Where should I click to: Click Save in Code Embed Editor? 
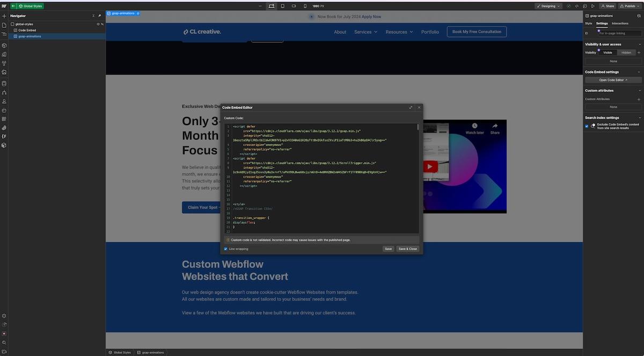click(x=388, y=249)
